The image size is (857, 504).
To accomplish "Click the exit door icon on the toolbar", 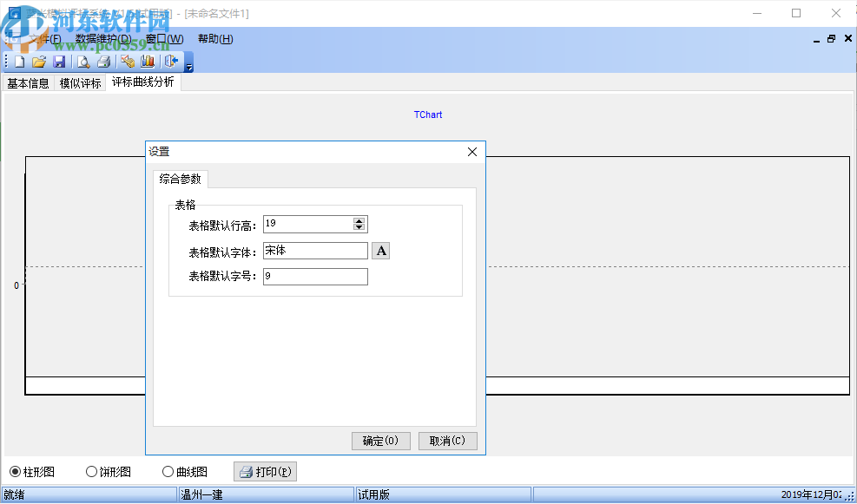I will coord(171,61).
